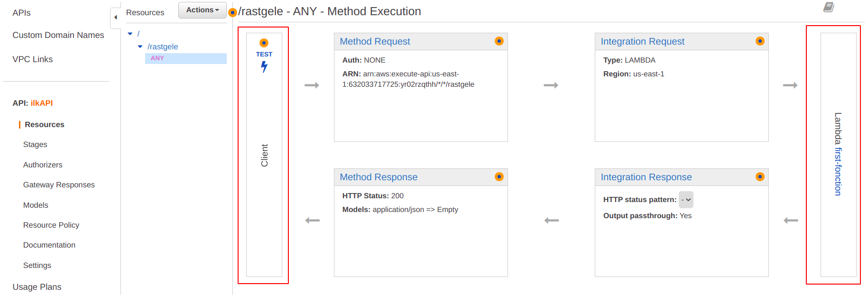Click the TEST lightning bolt icon
This screenshot has width=868, height=295.
(x=264, y=67)
